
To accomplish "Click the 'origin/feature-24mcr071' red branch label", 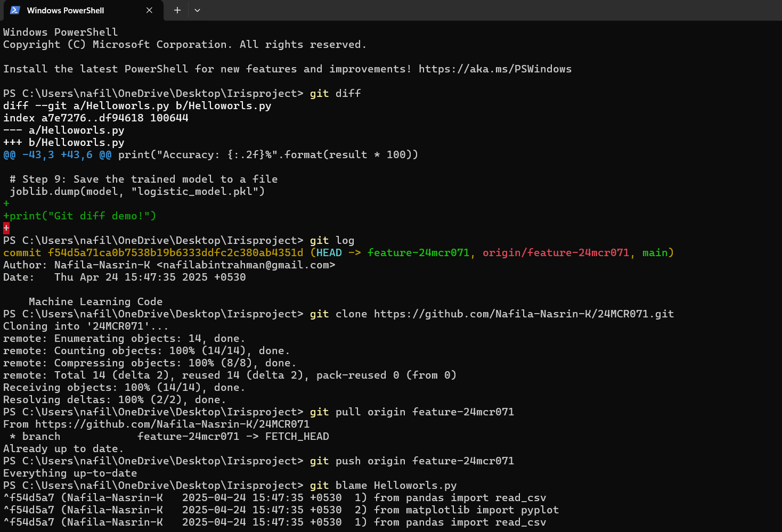I will click(x=556, y=253).
